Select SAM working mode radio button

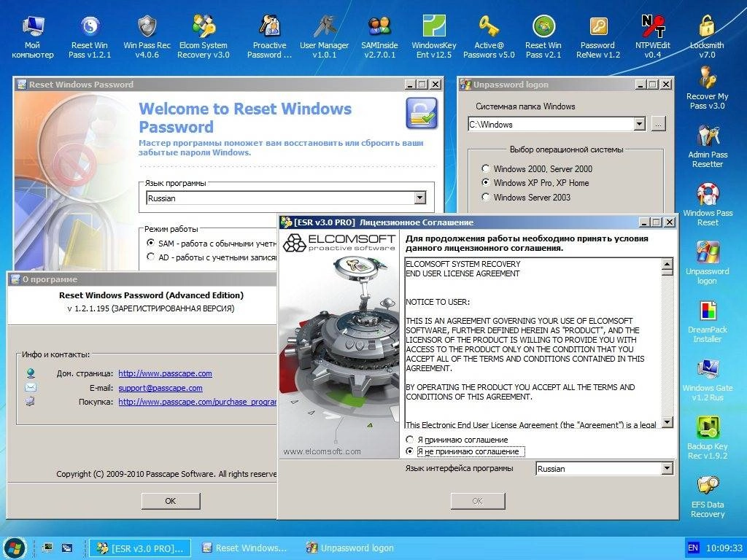click(x=151, y=243)
